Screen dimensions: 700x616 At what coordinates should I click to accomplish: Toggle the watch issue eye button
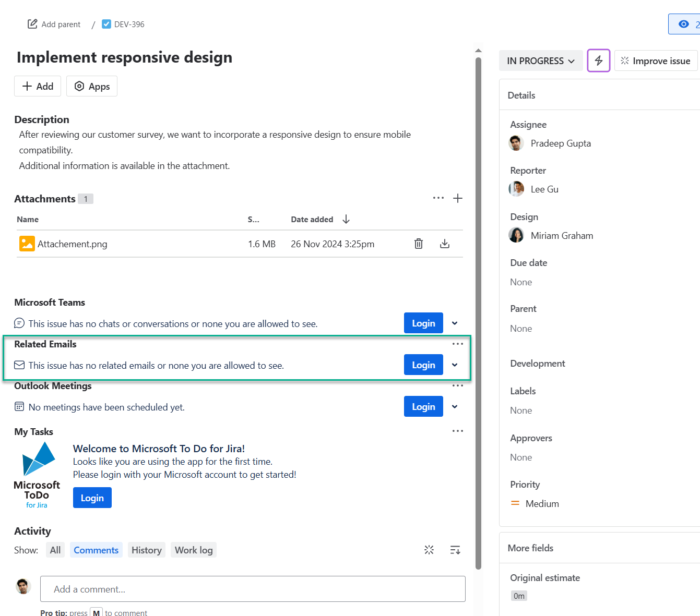(684, 24)
